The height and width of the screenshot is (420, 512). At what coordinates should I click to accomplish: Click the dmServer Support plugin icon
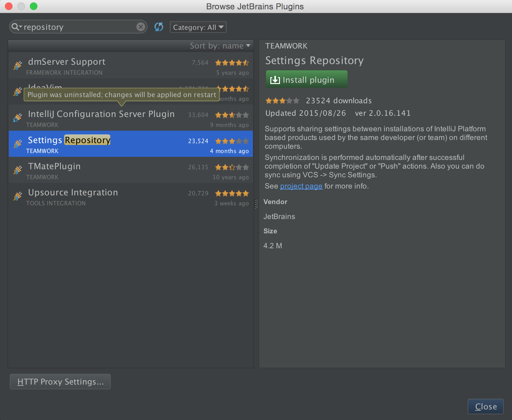(18, 66)
